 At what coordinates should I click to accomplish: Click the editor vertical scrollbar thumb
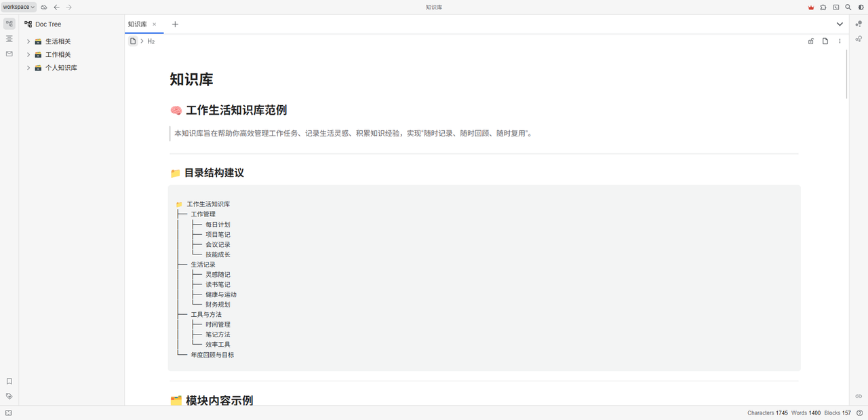click(x=847, y=75)
